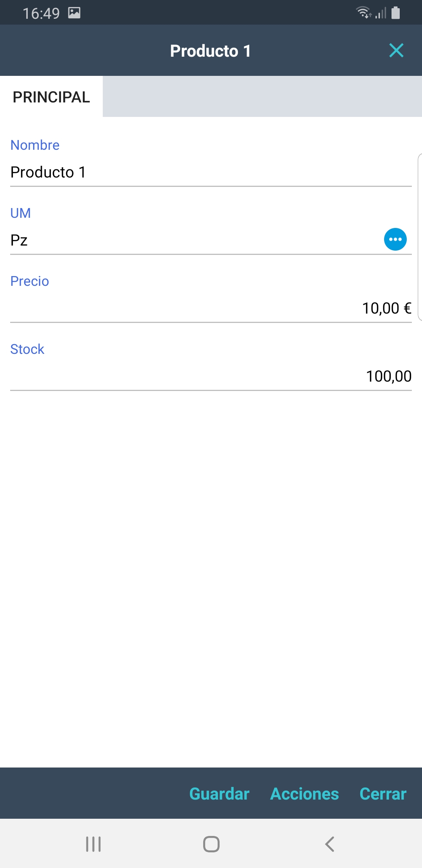Open the Acciones menu
This screenshot has width=422, height=868.
click(x=304, y=794)
